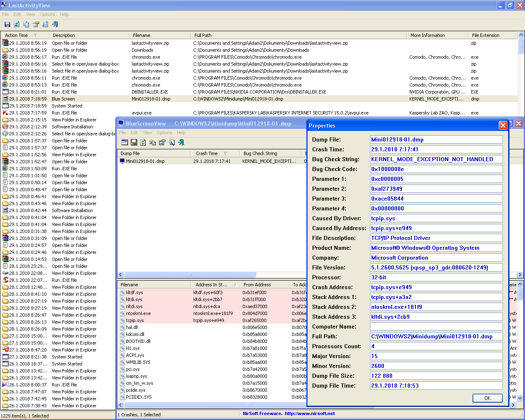The height and width of the screenshot is (420, 525).
Task: Click into the Bug Check String field
Action: click(x=436, y=159)
